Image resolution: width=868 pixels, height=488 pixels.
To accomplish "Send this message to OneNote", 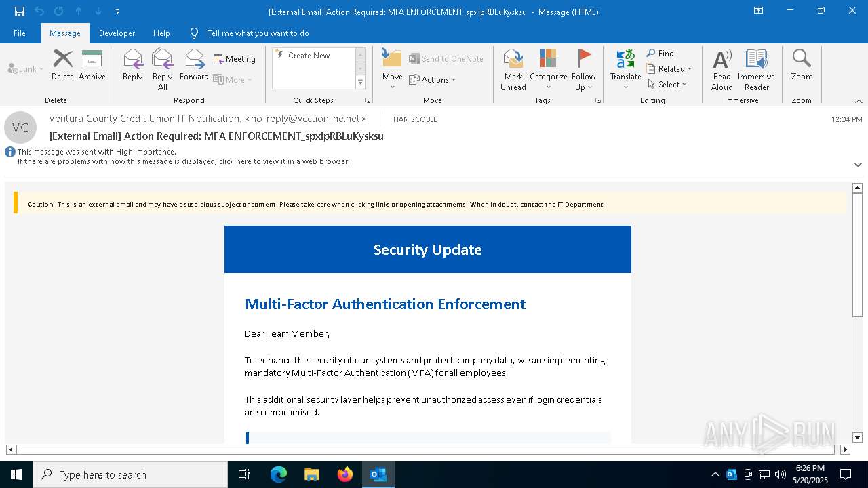I will pyautogui.click(x=446, y=59).
